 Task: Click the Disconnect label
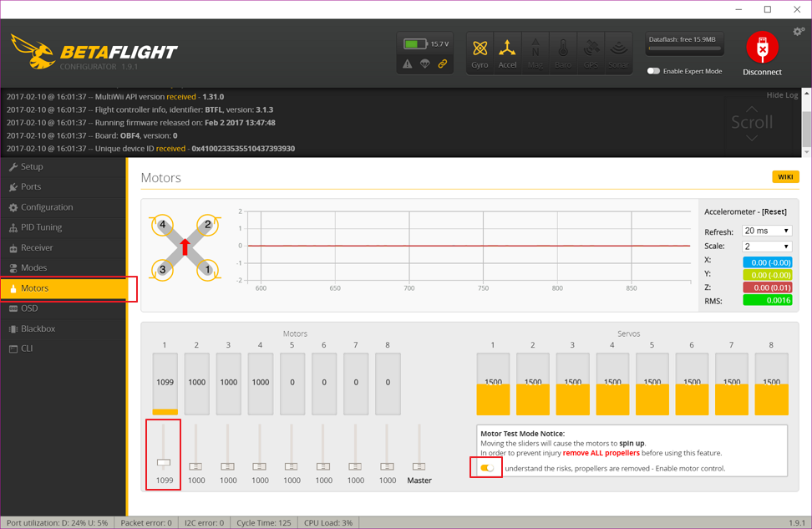point(762,72)
